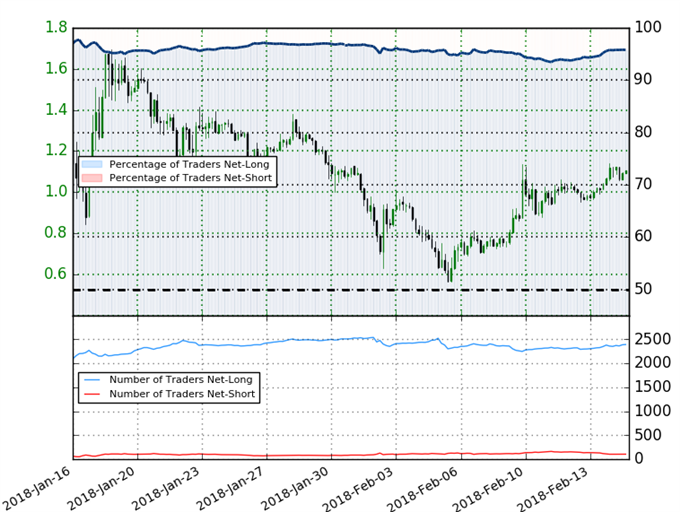Click the 'Number of Traders Net-Short' legend label
The width and height of the screenshot is (680, 512).
(182, 394)
